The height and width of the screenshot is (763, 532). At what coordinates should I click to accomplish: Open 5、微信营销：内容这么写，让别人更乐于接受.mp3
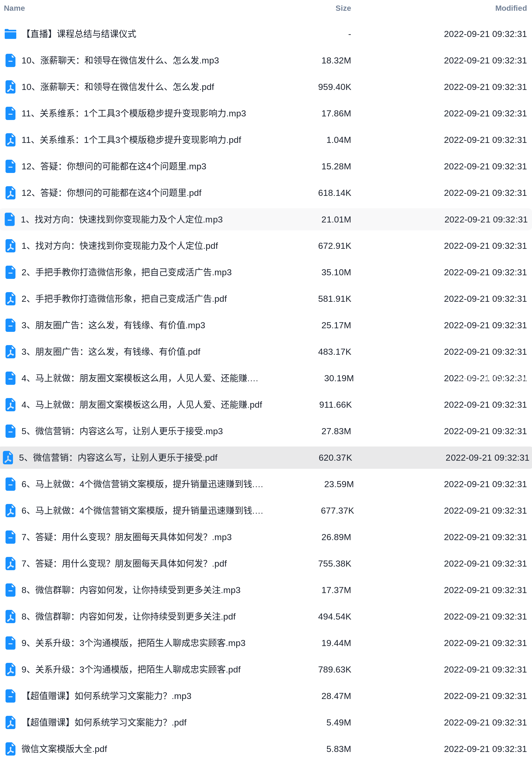[122, 431]
